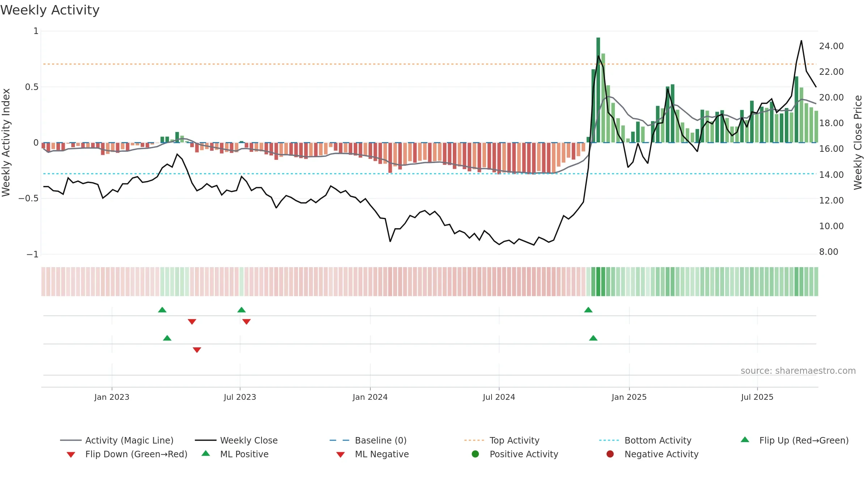The height and width of the screenshot is (488, 868).
Task: Toggle the Flip Down (Green→Red) legend entry
Action: click(x=127, y=454)
